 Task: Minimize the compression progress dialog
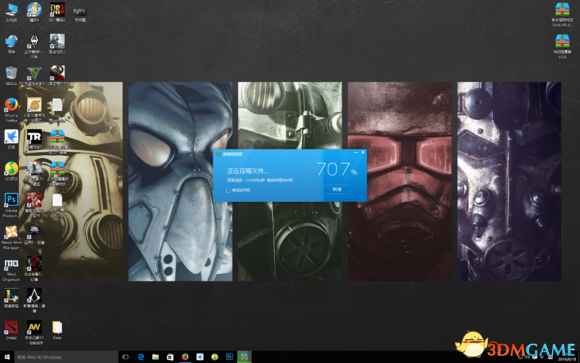(x=355, y=152)
